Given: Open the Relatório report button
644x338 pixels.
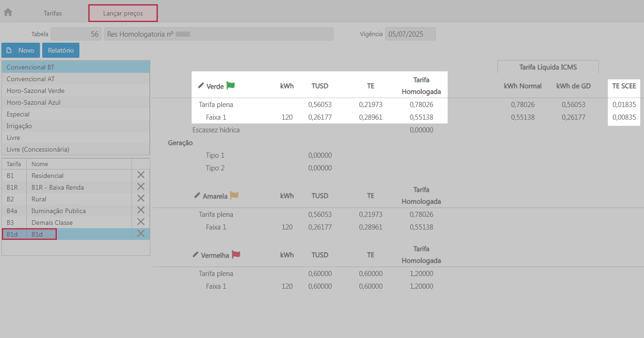Looking at the screenshot, I should (61, 50).
